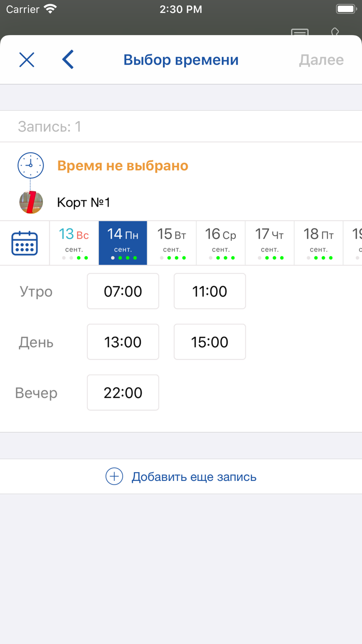Tap the Корт №1 court thumbnail
Screen dimensions: 362x644
pos(31,202)
